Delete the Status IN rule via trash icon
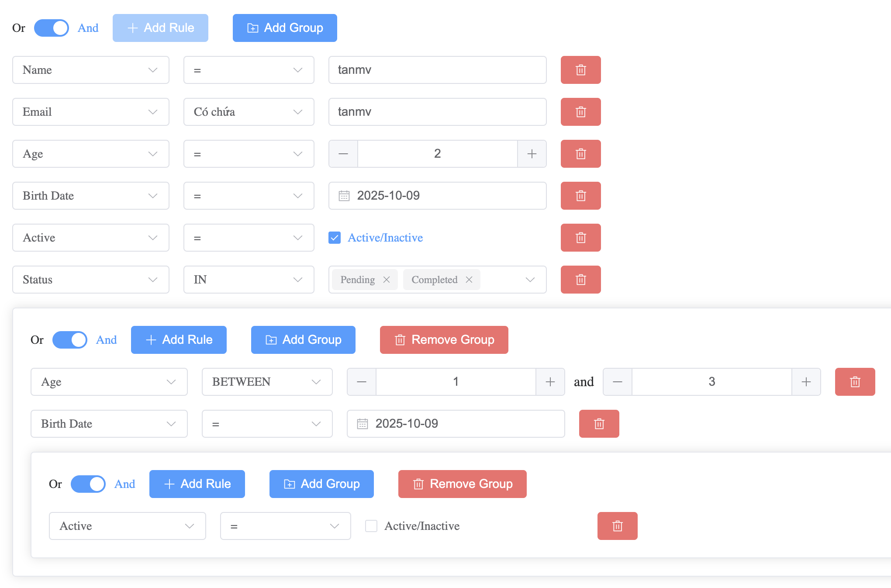The image size is (891, 588). (580, 280)
